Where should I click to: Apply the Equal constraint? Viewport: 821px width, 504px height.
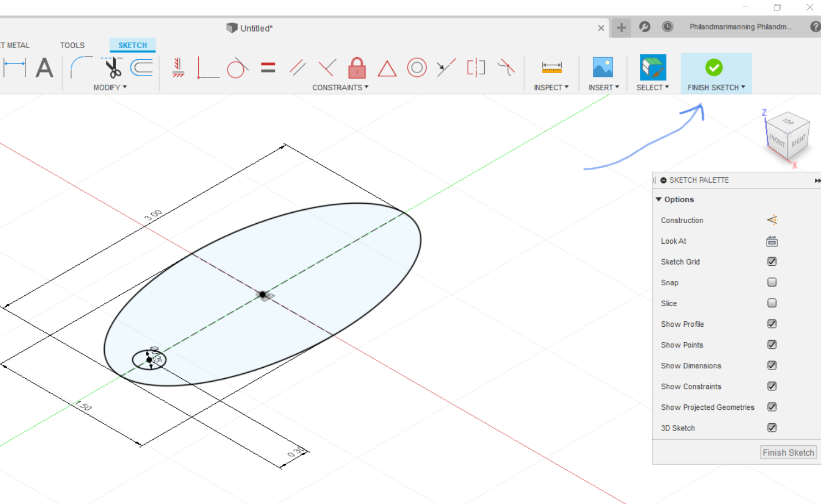(268, 68)
